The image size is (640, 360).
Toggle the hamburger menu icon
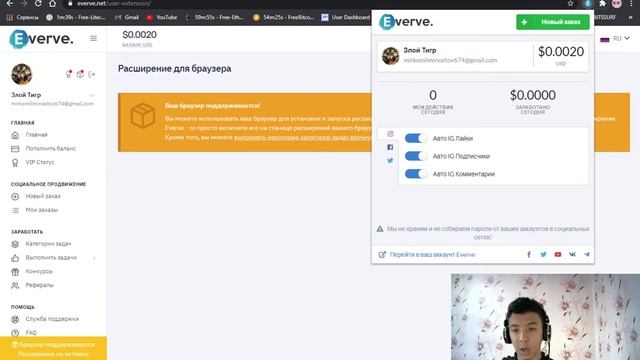click(93, 38)
